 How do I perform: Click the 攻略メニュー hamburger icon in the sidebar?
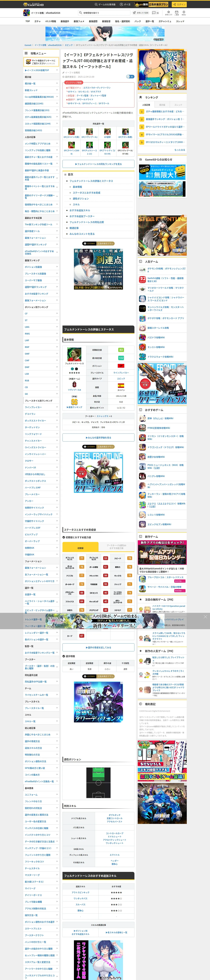pyautogui.click(x=26, y=53)
